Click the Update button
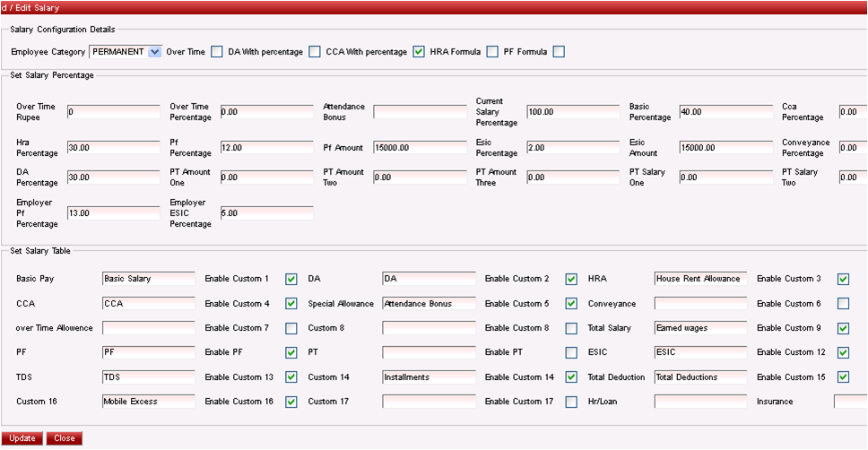The image size is (868, 450). [x=22, y=438]
